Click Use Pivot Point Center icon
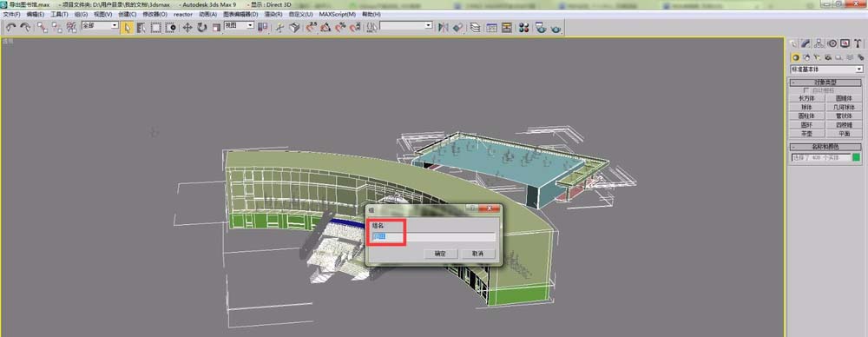Screen dimensions: 868x337 (x=262, y=27)
